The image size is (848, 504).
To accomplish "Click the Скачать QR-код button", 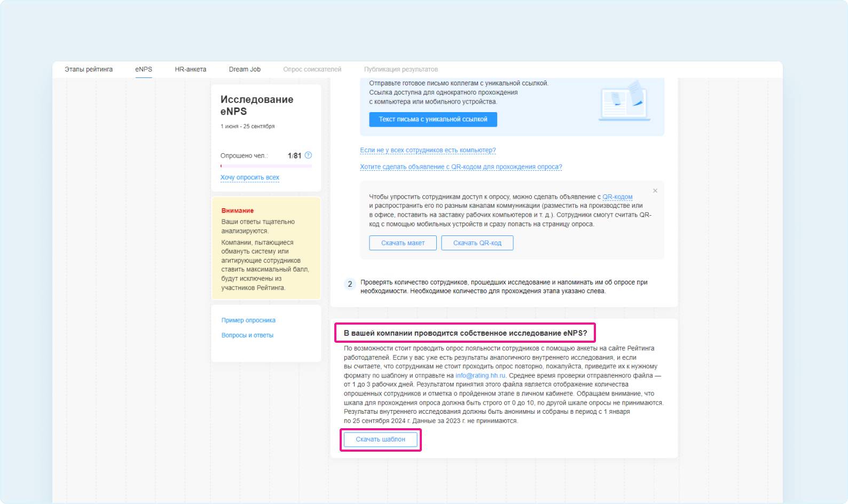I will point(477,243).
